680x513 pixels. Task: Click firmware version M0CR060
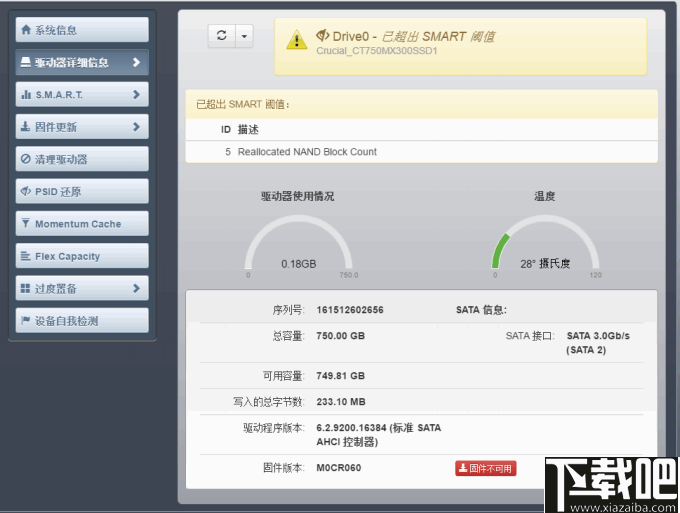(x=339, y=467)
